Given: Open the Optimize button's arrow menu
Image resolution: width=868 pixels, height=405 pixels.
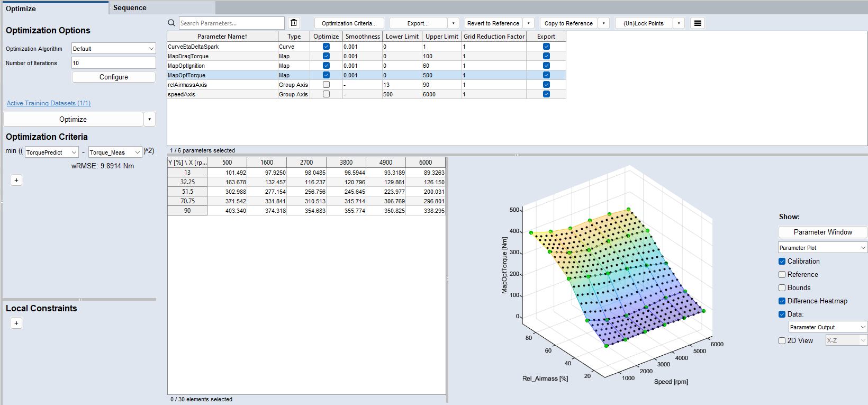Looking at the screenshot, I should pyautogui.click(x=149, y=119).
